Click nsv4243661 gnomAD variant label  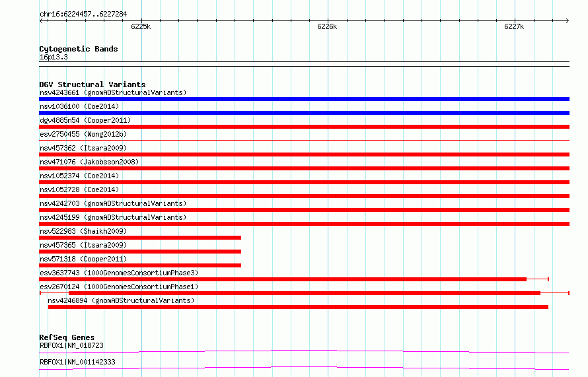pyautogui.click(x=113, y=92)
